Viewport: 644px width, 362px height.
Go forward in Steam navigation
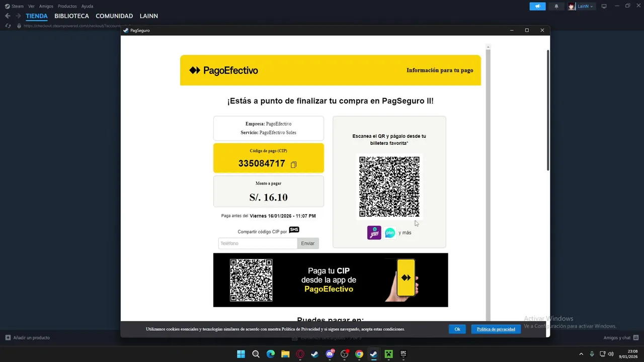(18, 16)
